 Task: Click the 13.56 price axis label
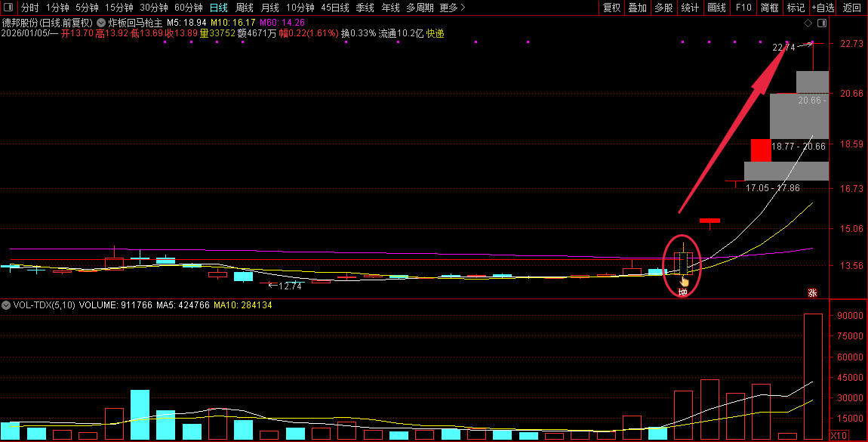(851, 265)
